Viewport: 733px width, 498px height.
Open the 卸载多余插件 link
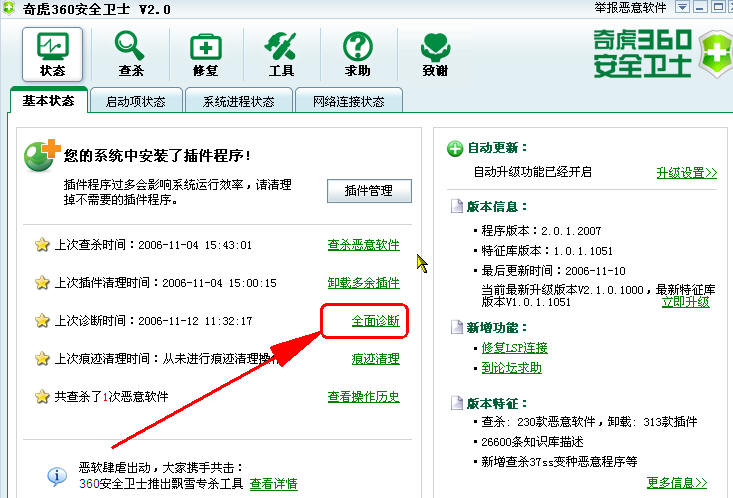tap(363, 282)
